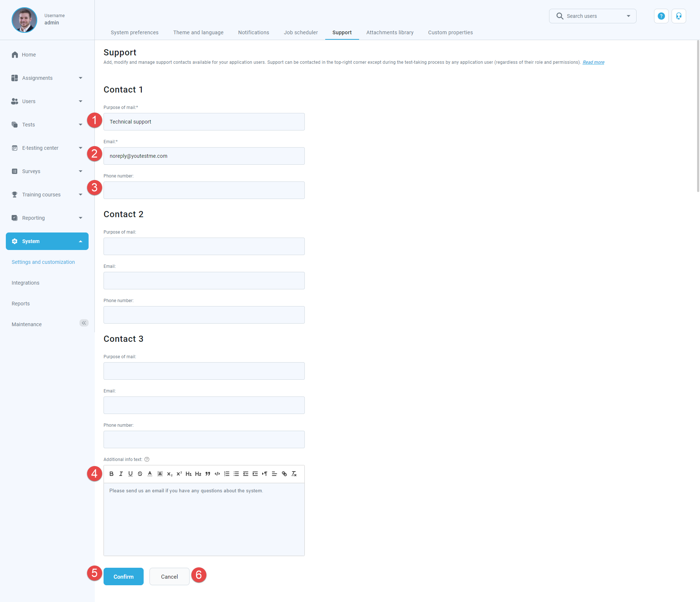This screenshot has width=700, height=602.
Task: Switch to the Notifications tab
Action: tap(253, 32)
